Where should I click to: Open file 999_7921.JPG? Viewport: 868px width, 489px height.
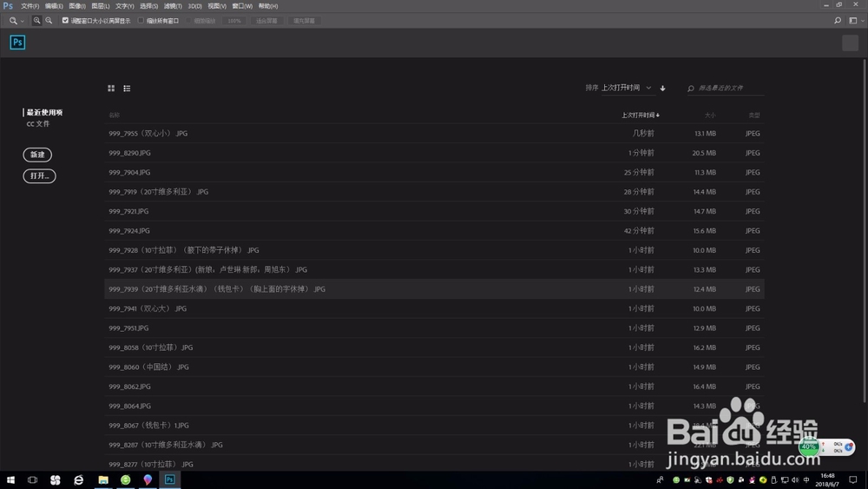point(434,211)
